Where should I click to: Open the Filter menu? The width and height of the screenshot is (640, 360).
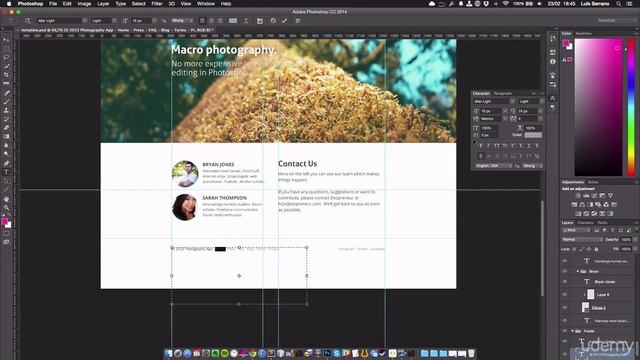[157, 4]
